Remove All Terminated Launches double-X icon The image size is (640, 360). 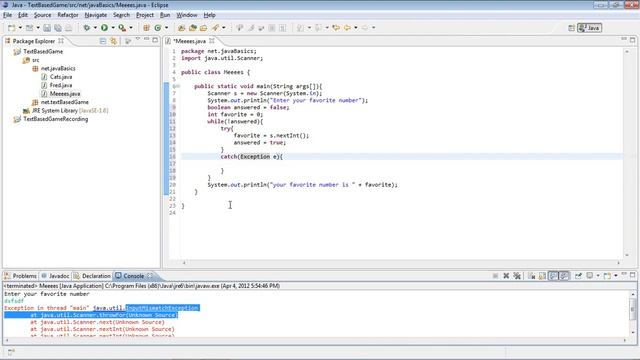tap(517, 276)
